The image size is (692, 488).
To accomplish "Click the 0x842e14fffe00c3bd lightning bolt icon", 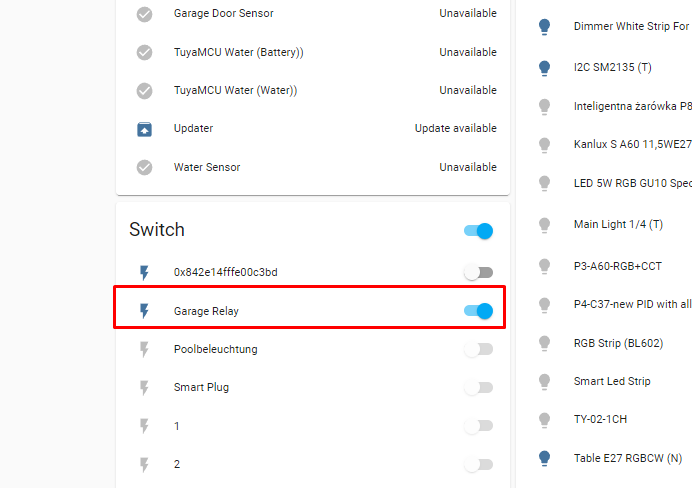I will (144, 273).
